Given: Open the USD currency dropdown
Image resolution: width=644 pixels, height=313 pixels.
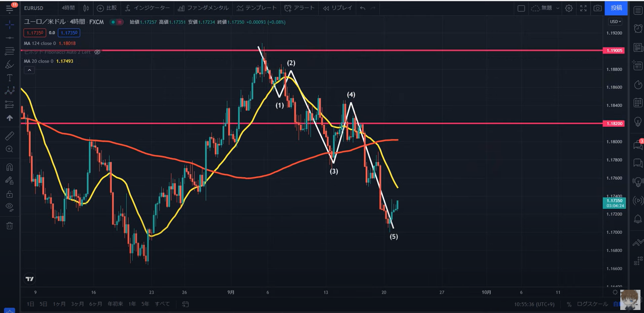Looking at the screenshot, I should pos(615,22).
